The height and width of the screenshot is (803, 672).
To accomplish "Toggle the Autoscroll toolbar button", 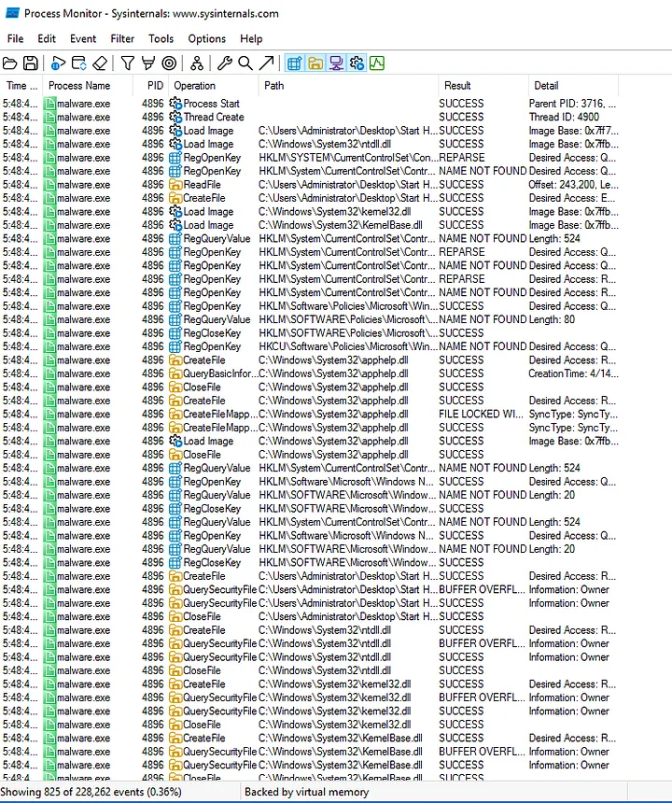I will pos(78,63).
